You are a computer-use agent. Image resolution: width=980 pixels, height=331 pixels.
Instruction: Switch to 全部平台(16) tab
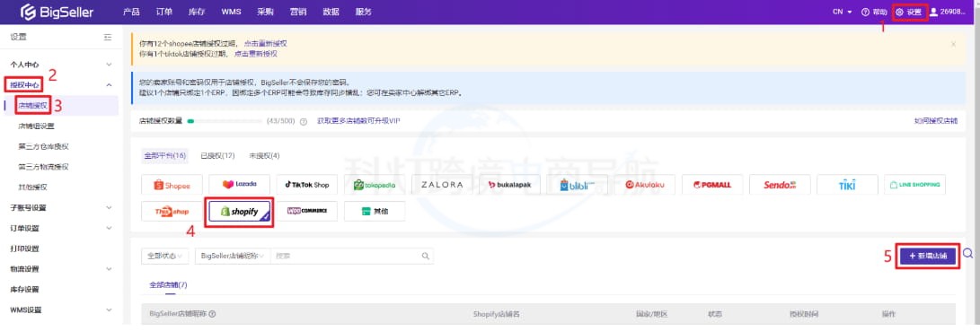coord(165,155)
